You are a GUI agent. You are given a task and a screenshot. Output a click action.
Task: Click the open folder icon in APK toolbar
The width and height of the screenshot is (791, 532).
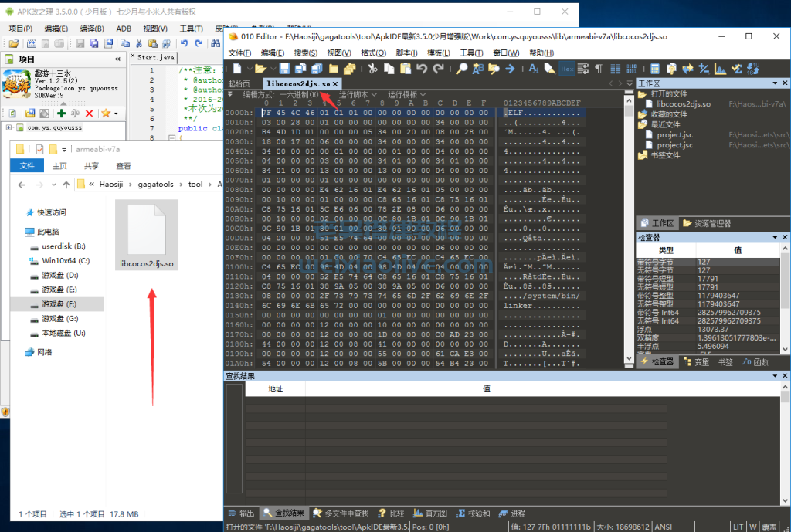click(x=12, y=44)
